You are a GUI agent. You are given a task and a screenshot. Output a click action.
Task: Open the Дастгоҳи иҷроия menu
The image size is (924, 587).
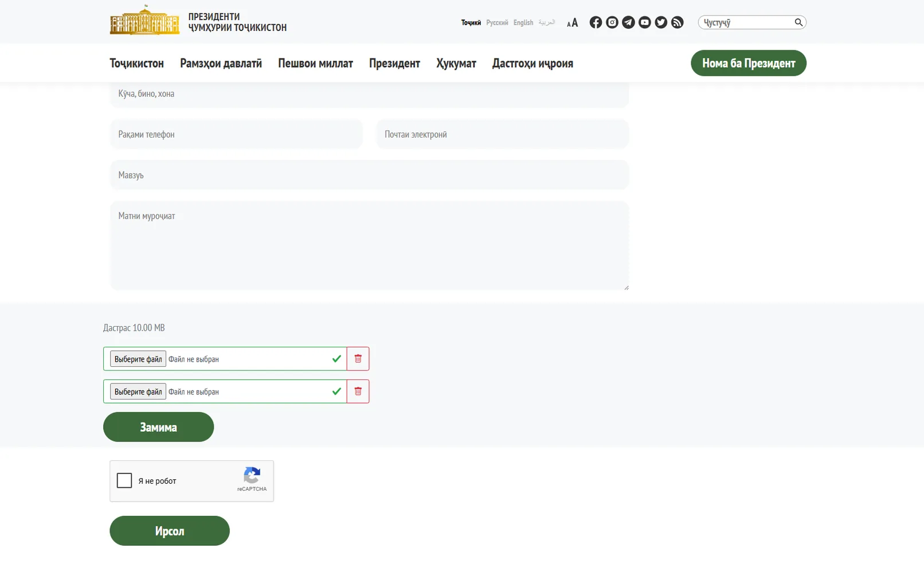(533, 63)
